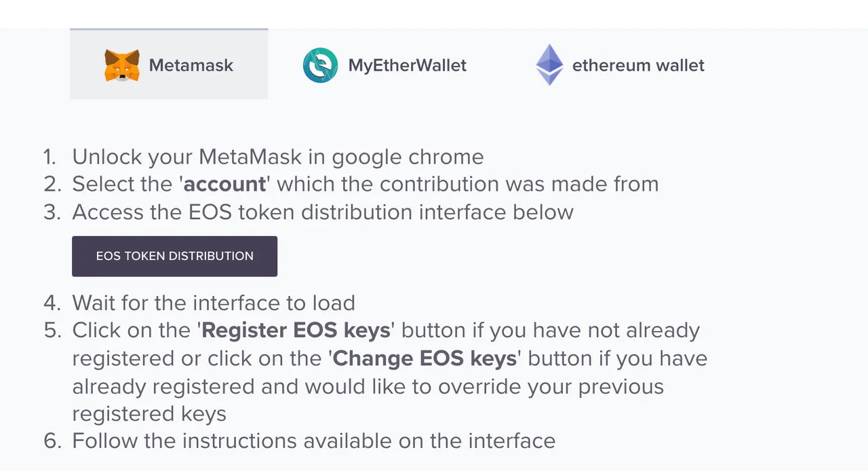868x471 pixels.
Task: Click the step number 1 list marker
Action: 50,157
